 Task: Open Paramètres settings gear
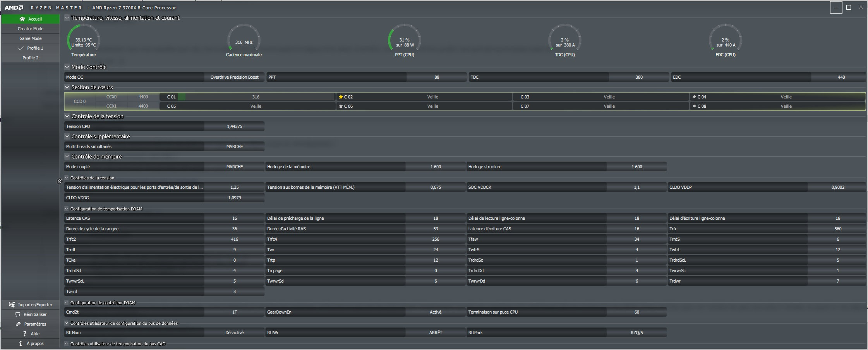(18, 324)
